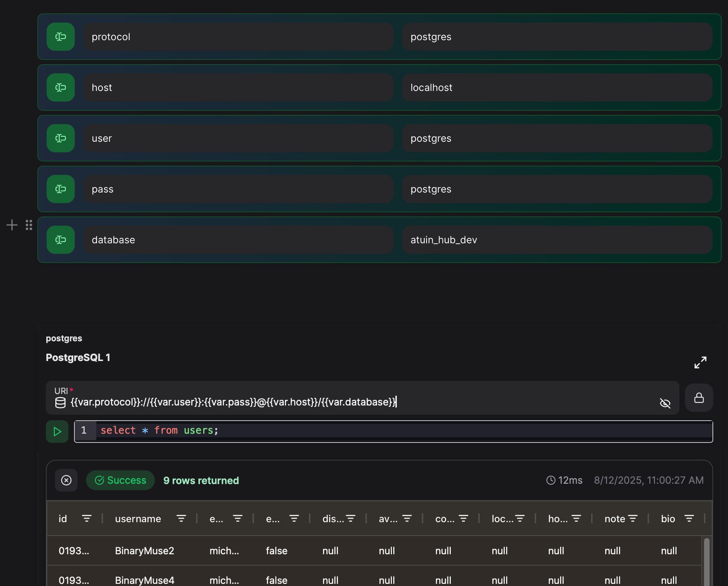
Task: Open filter for the username column
Action: tap(181, 519)
